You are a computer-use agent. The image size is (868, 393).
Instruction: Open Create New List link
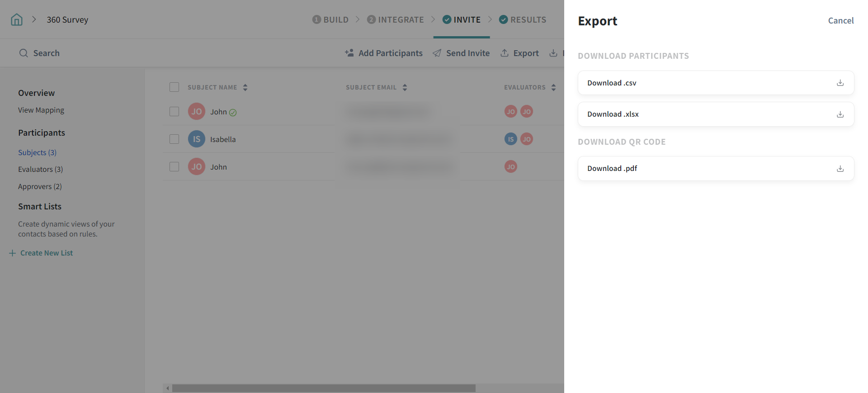[x=46, y=253]
